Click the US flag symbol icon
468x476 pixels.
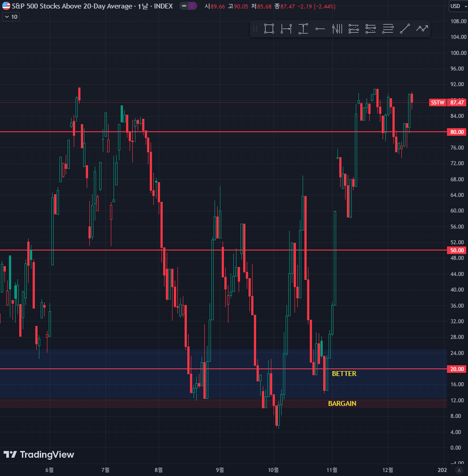(x=6, y=6)
